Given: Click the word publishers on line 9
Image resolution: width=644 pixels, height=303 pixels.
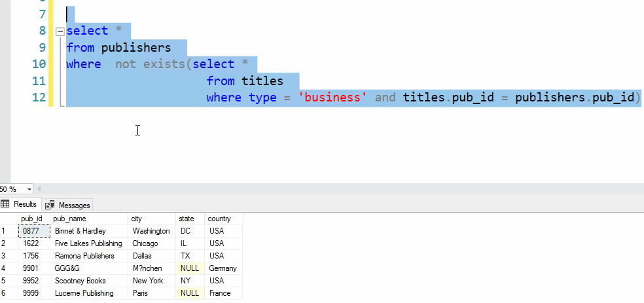Looking at the screenshot, I should pos(136,48).
